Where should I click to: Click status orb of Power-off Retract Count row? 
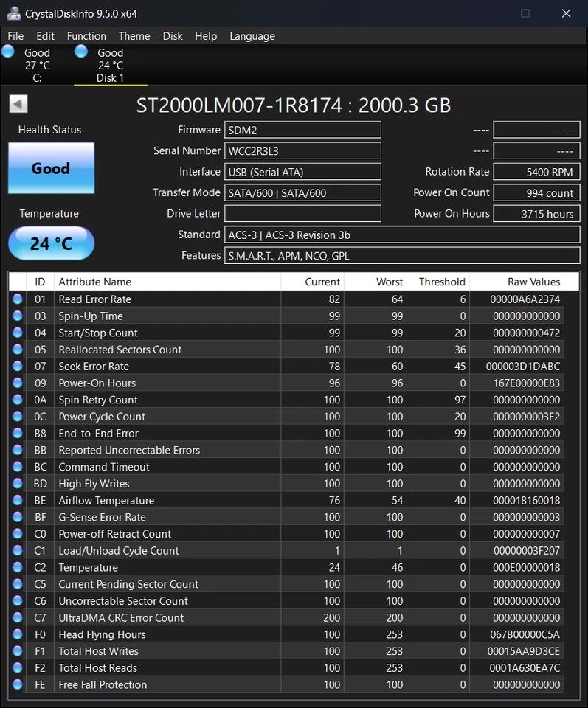[18, 532]
